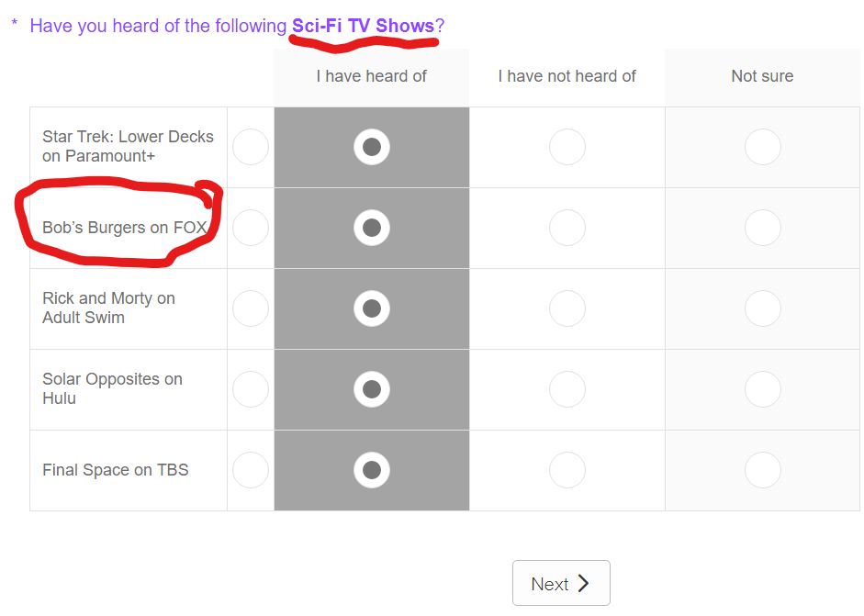Choose 'Not sure' for Solar Opposites

(x=762, y=388)
